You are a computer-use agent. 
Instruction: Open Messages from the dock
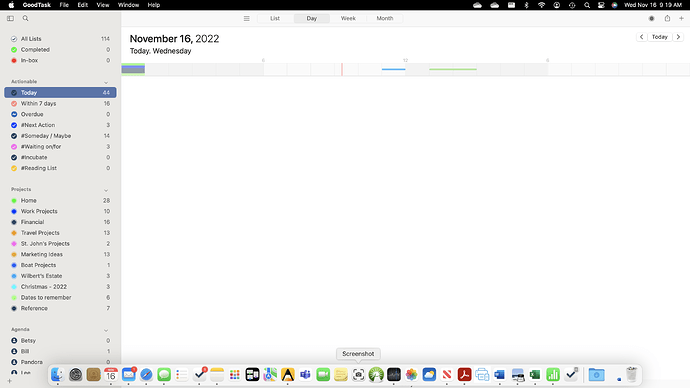164,375
